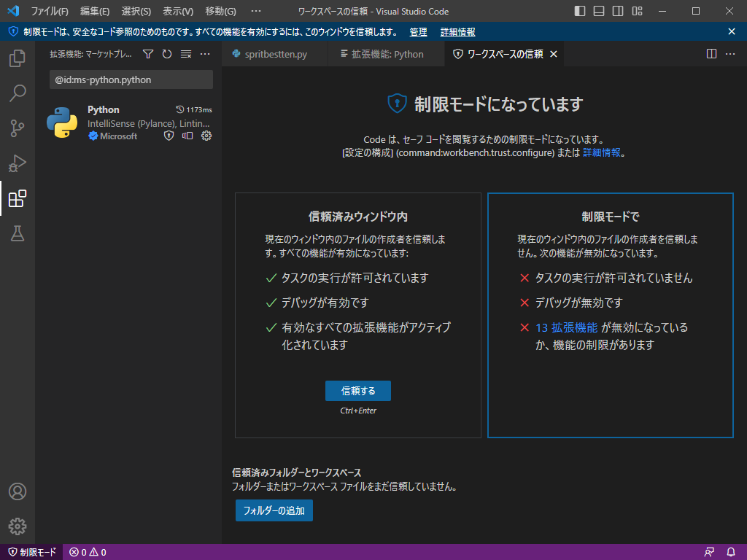Open the 選択(S) menu
The image size is (747, 560).
point(136,11)
